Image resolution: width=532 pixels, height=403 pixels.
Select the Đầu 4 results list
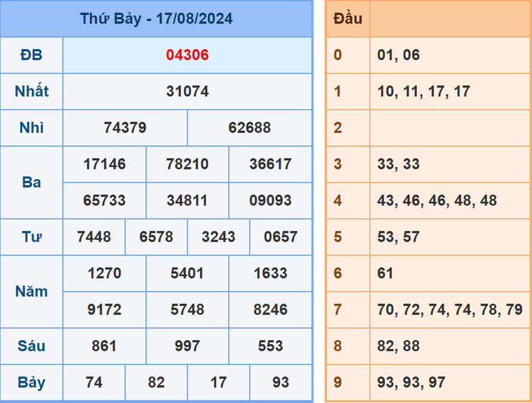coord(437,201)
